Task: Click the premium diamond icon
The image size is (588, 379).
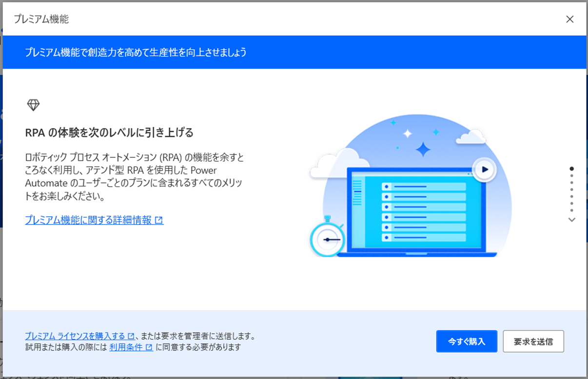Action: (34, 105)
